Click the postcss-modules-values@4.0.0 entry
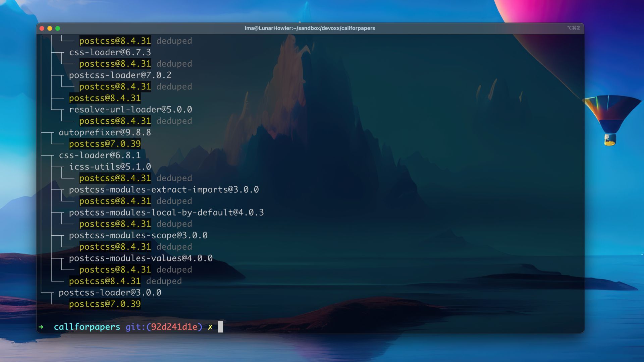This screenshot has height=362, width=644. tap(141, 258)
